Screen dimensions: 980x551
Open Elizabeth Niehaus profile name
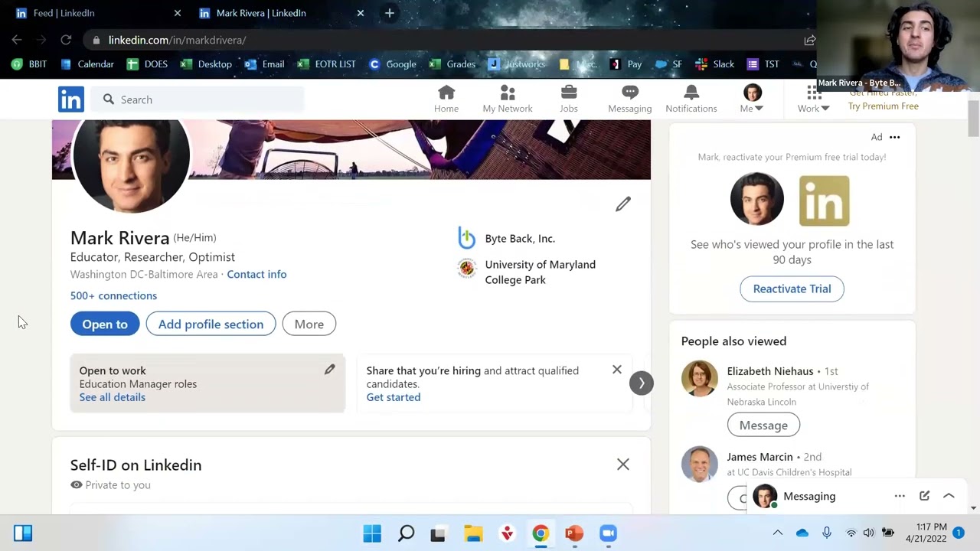[x=769, y=371]
